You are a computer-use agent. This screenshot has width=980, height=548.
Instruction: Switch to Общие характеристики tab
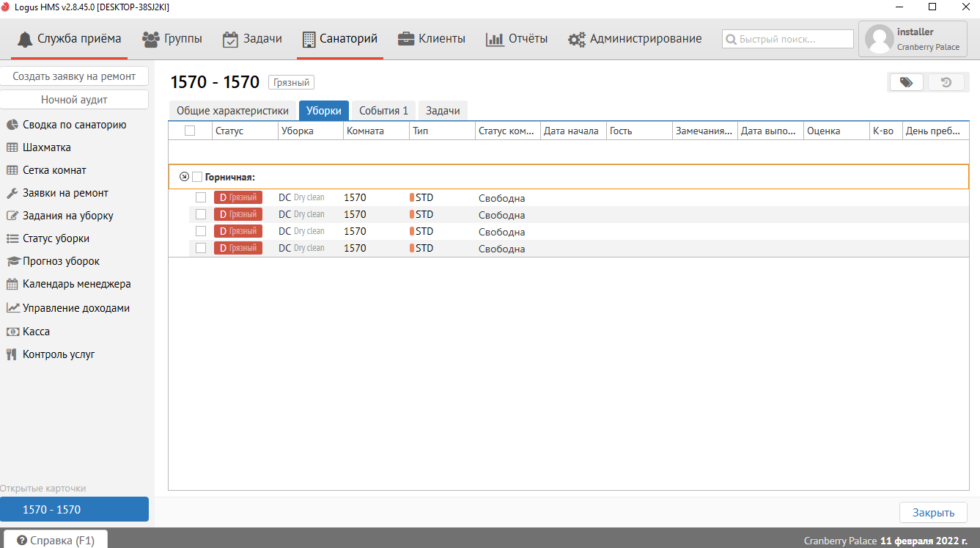(x=232, y=111)
